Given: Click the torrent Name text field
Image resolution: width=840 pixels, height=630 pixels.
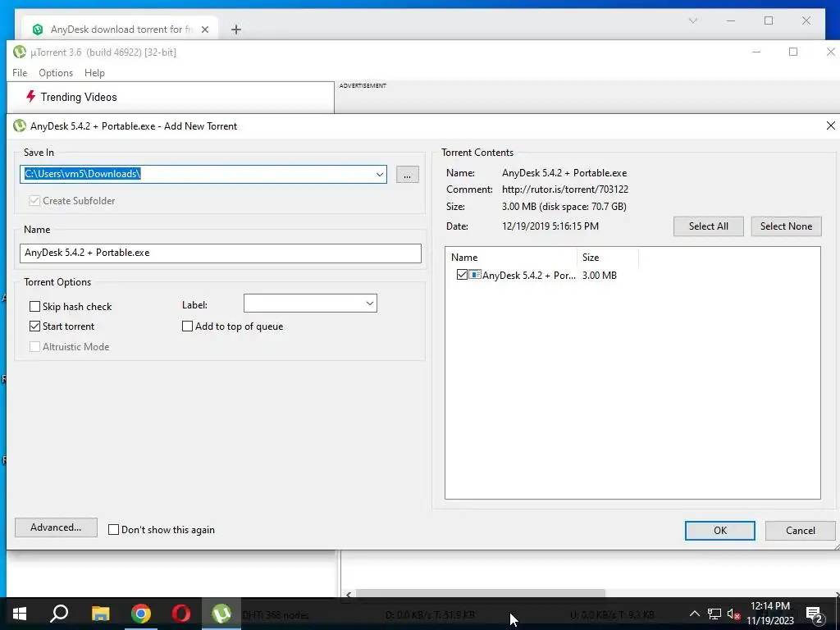Looking at the screenshot, I should click(x=220, y=253).
